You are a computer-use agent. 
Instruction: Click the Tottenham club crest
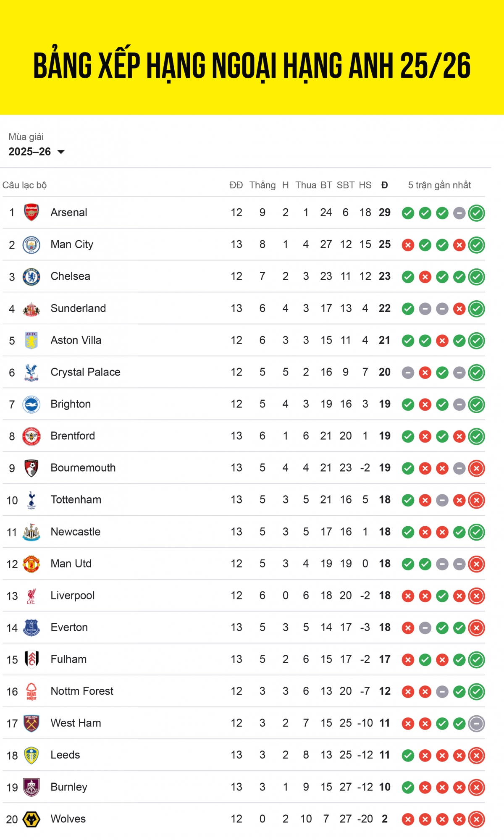pyautogui.click(x=31, y=500)
